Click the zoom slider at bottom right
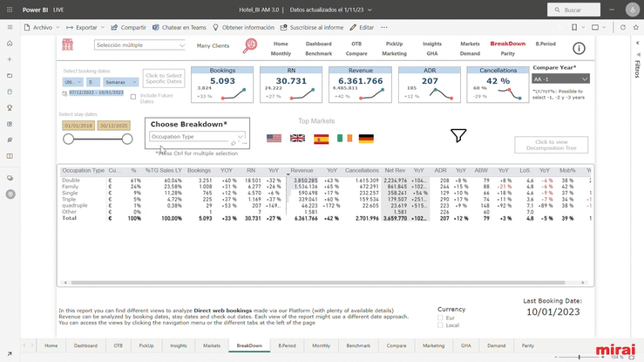The width and height of the screenshot is (644, 362). point(580,357)
